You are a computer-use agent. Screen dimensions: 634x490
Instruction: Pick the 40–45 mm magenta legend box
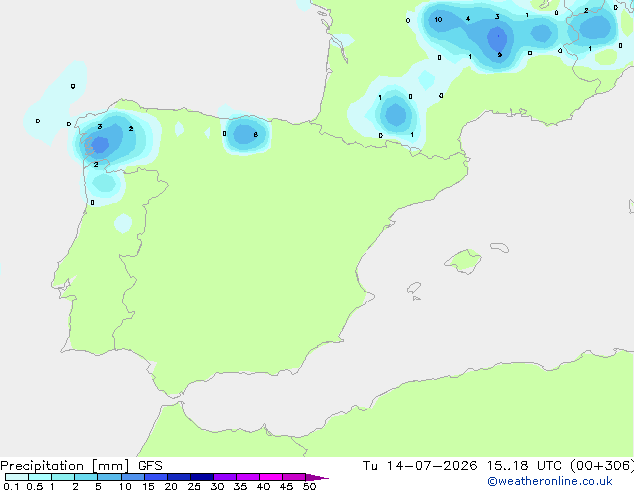point(271,477)
